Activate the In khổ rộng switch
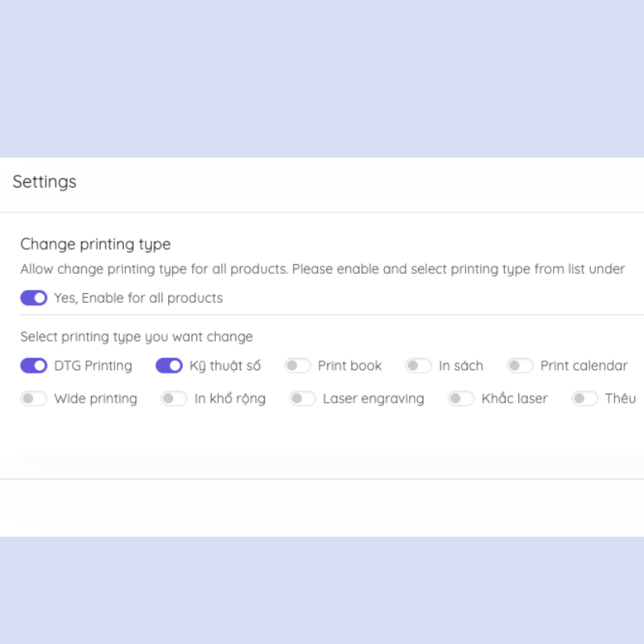 (x=174, y=398)
